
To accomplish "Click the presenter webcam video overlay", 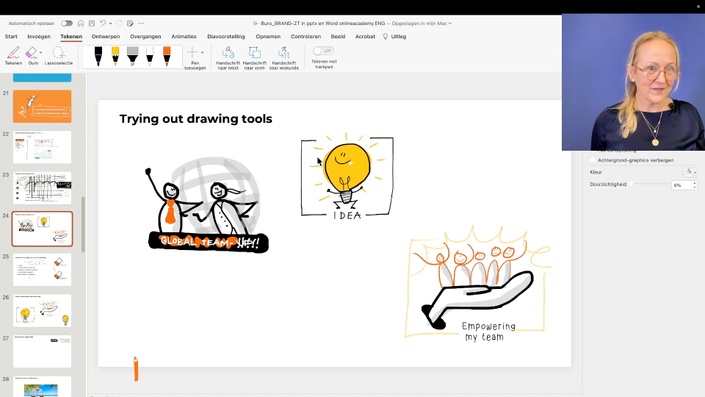I will tap(633, 82).
